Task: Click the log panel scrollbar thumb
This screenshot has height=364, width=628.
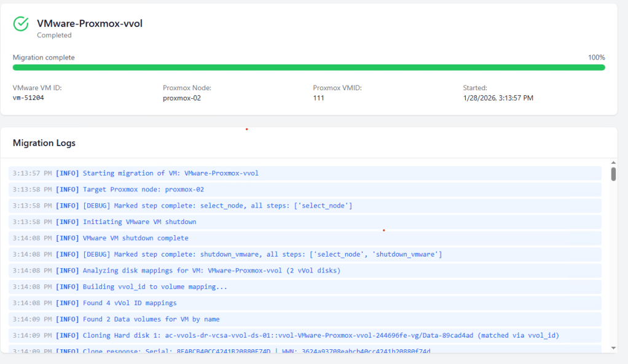Action: [x=613, y=174]
